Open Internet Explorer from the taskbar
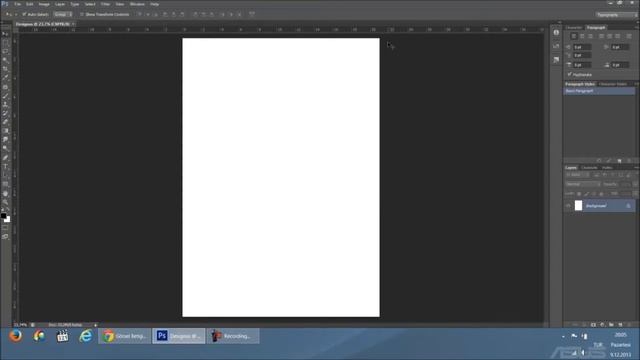 click(86, 336)
